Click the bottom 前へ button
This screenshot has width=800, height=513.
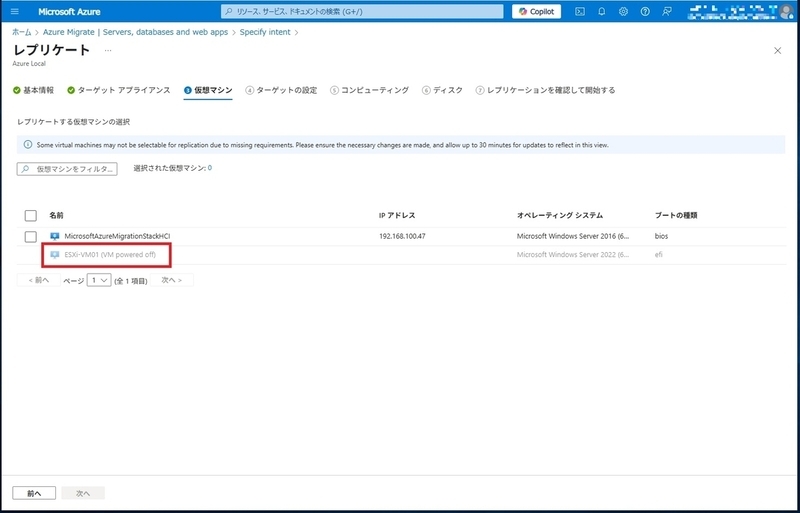[x=34, y=493]
